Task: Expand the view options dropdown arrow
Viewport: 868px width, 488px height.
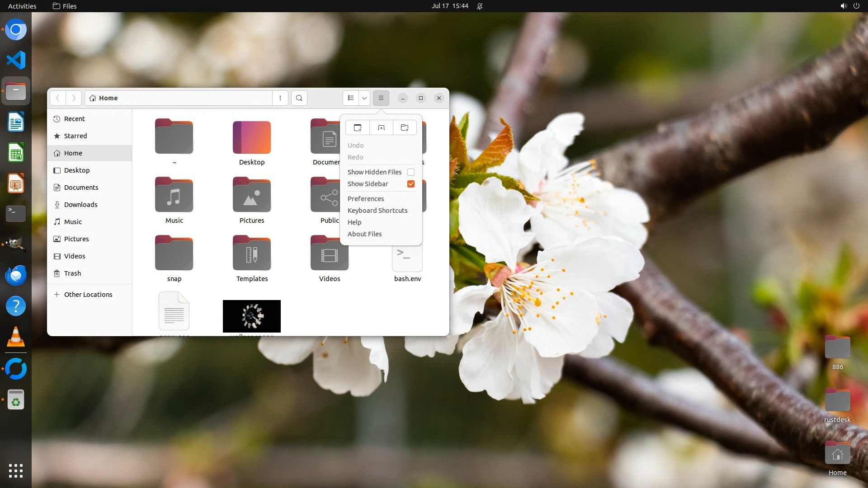Action: coord(364,98)
